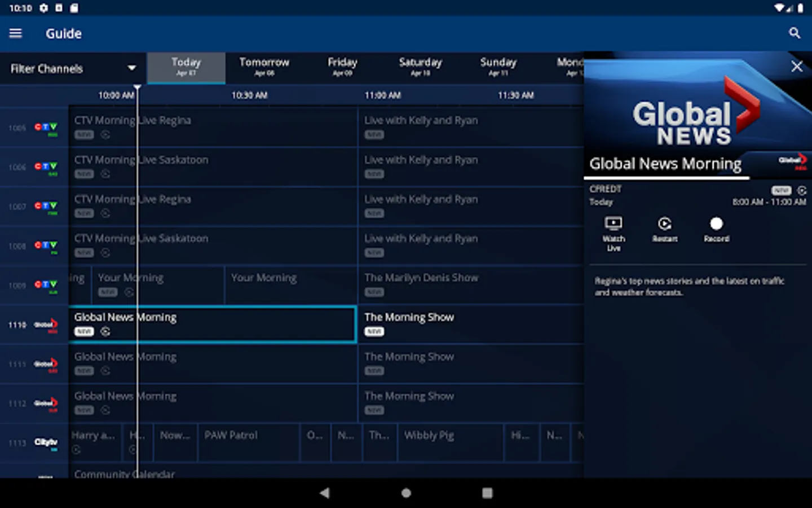Open The Morning Show on channel 1112

471,404
